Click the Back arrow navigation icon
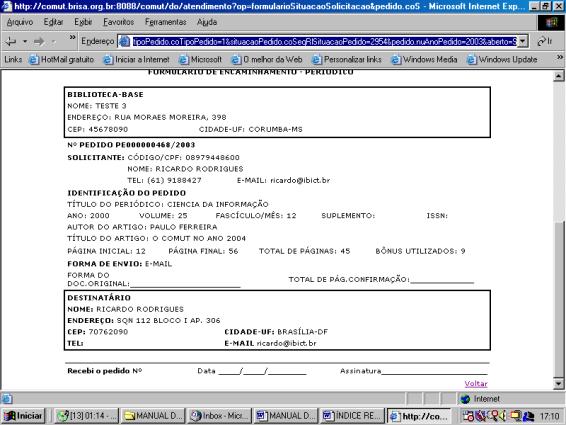This screenshot has height=425, width=566. click(10, 42)
